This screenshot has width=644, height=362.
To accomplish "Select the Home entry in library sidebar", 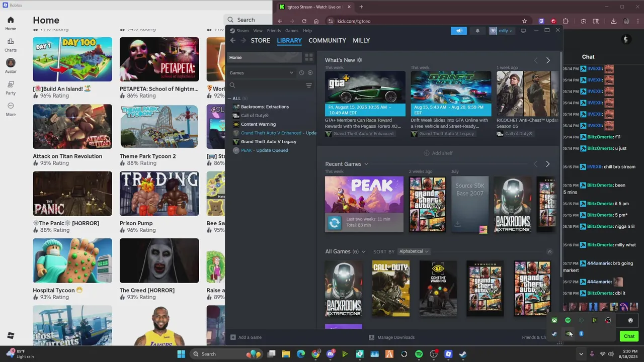I will (264, 57).
